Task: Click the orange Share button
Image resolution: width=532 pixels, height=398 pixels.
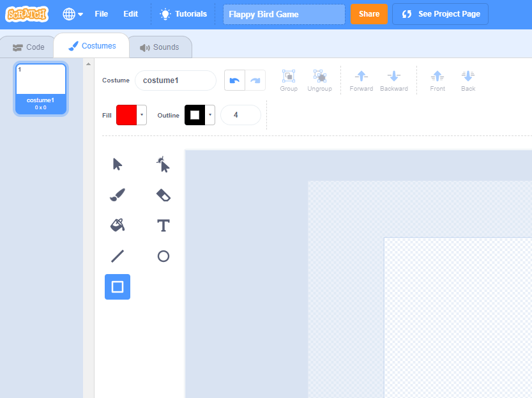Action: 369,14
